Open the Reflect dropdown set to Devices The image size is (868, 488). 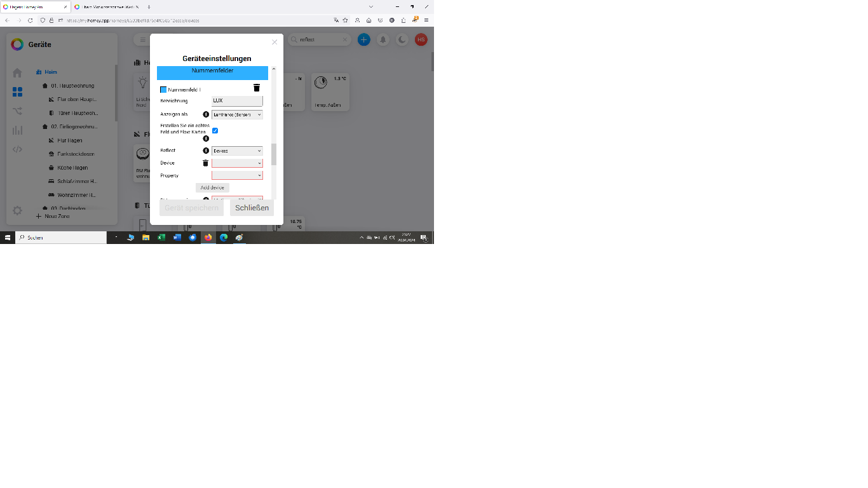click(237, 151)
